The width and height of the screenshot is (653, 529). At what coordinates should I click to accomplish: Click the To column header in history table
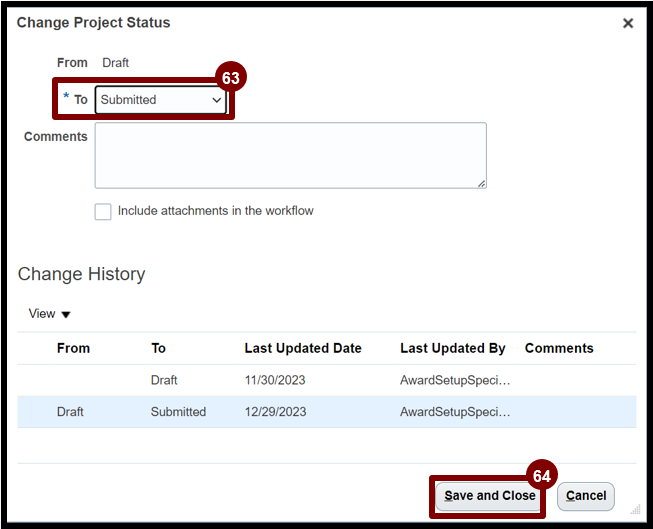[x=158, y=348]
